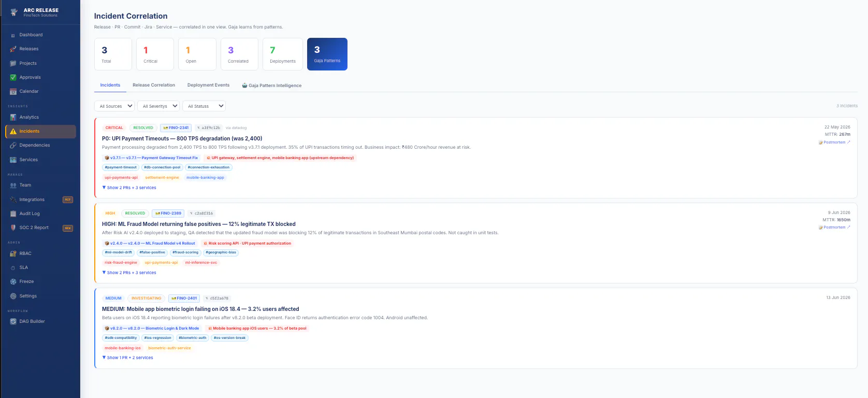This screenshot has height=398, width=868.
Task: Click the Gaja elephant icon in tab
Action: pyautogui.click(x=244, y=86)
